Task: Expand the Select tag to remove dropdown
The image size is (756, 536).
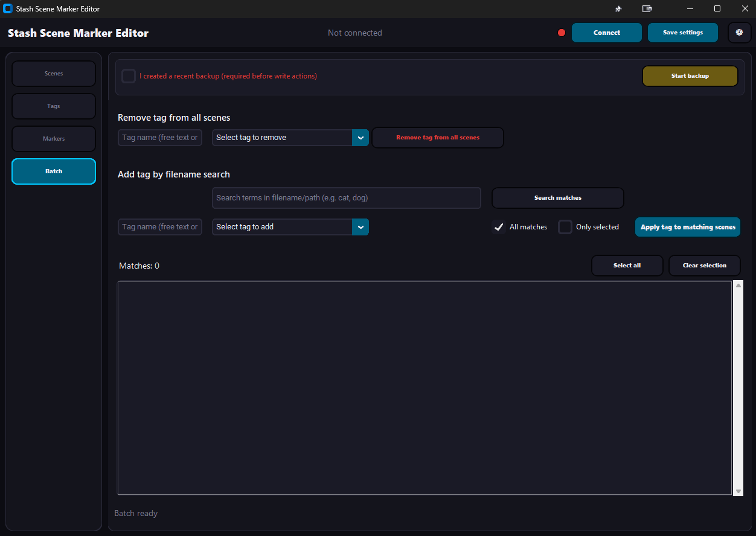Action: (x=360, y=138)
